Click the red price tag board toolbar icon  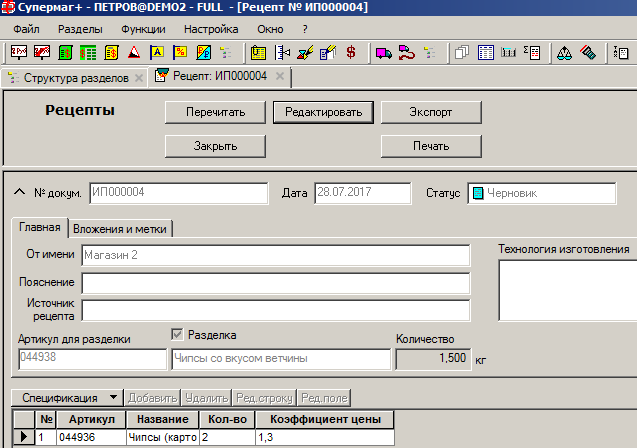[x=19, y=52]
